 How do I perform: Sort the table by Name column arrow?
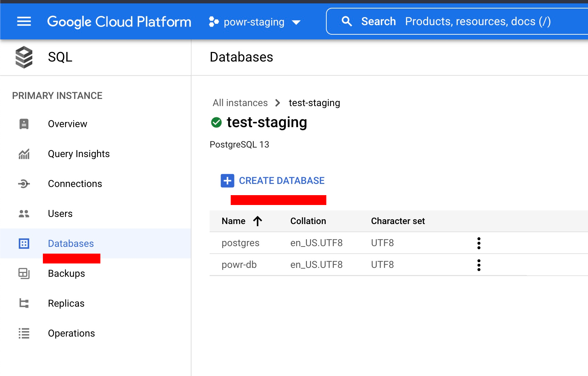258,221
